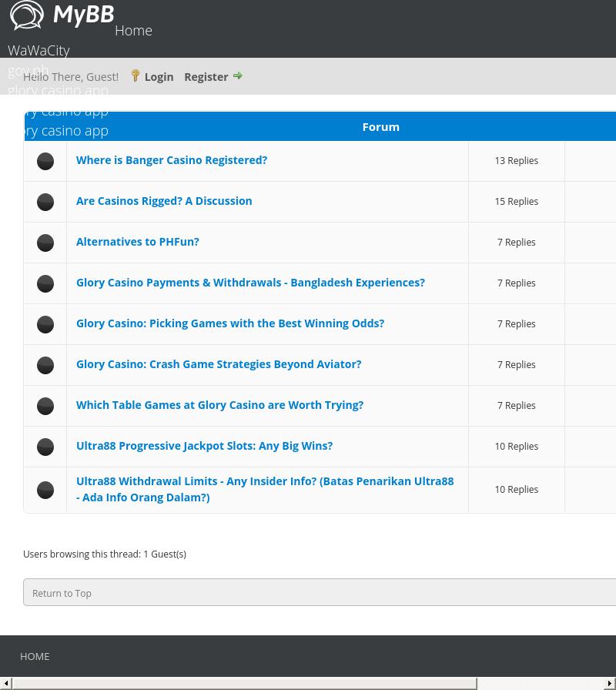Click the MyBB logo
The height and width of the screenshot is (690, 616).
[62, 15]
